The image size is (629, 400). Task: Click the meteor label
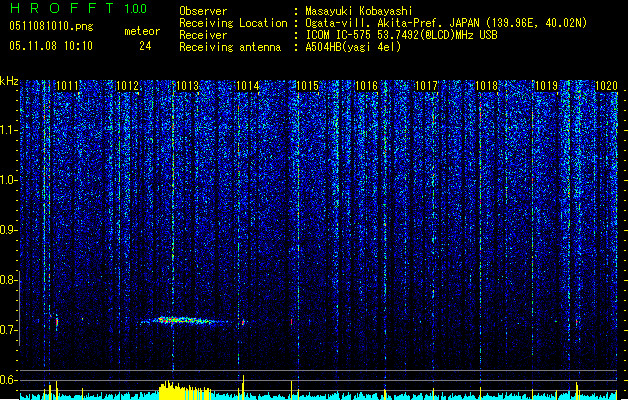coord(142,31)
